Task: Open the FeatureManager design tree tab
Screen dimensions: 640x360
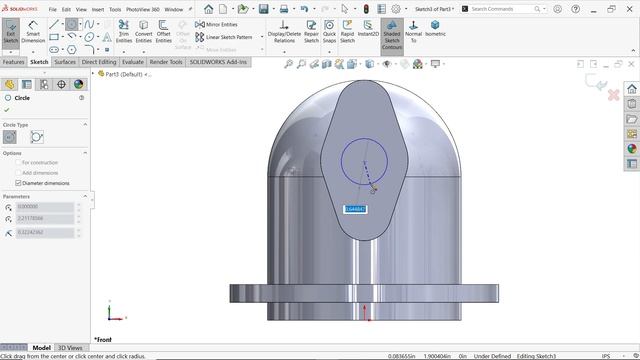Action: 9,84
